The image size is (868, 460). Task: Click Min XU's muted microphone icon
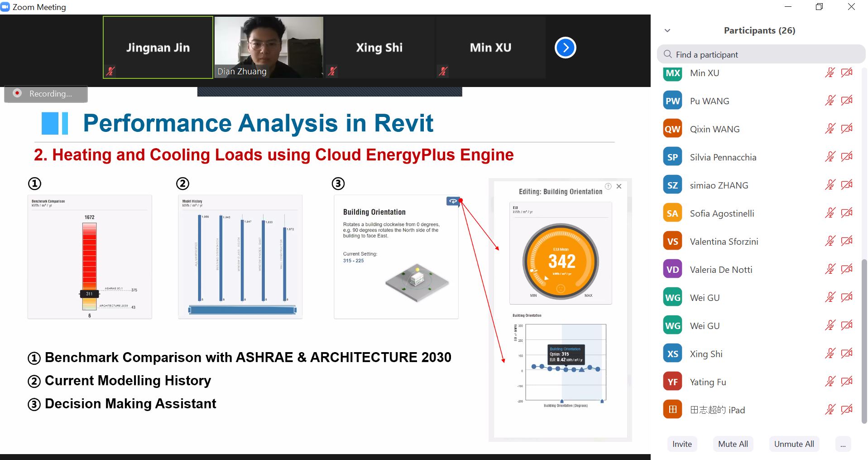pyautogui.click(x=830, y=73)
